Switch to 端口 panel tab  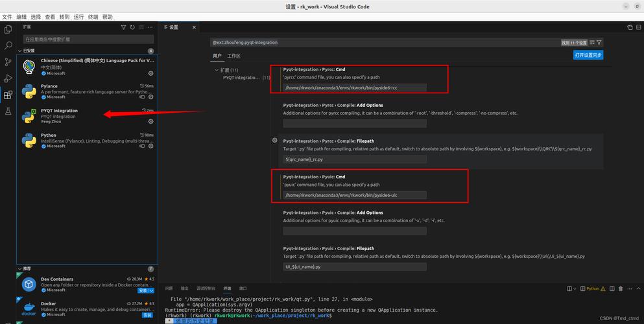tap(243, 289)
